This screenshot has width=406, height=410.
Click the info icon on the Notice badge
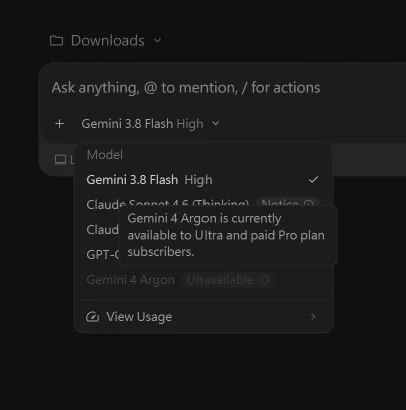click(309, 204)
